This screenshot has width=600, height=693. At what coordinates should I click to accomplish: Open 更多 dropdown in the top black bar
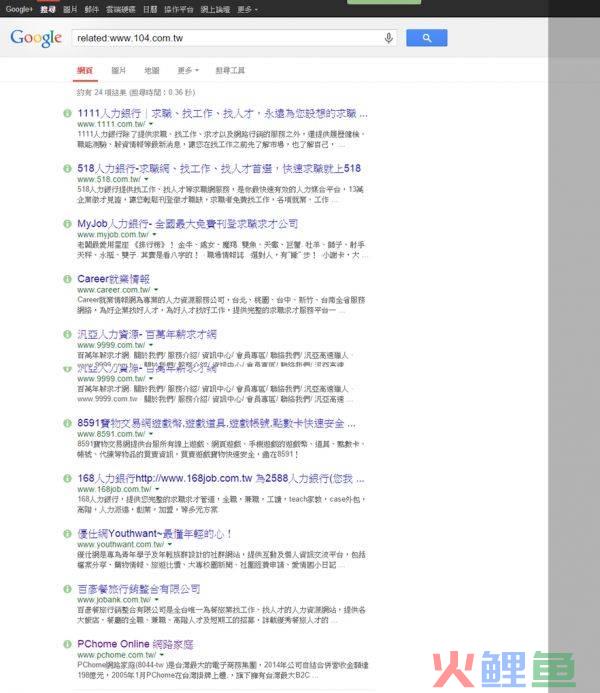[247, 9]
